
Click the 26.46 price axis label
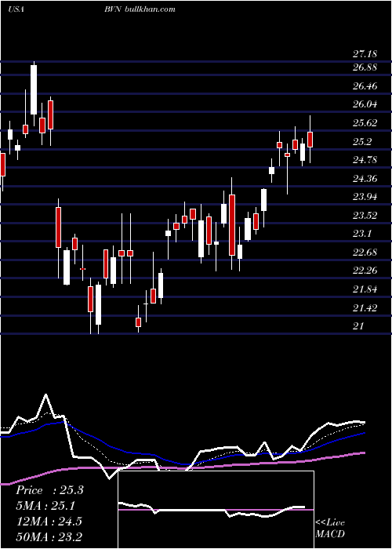pyautogui.click(x=365, y=85)
